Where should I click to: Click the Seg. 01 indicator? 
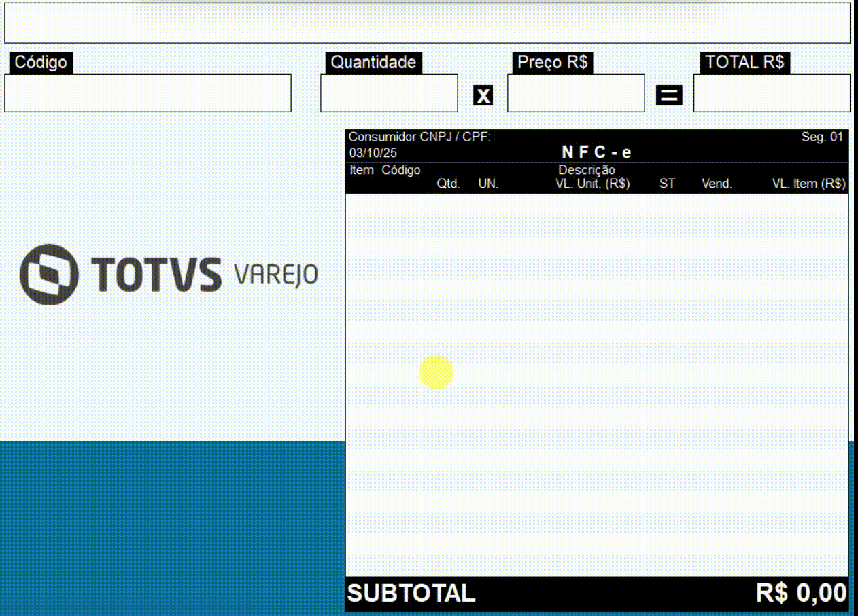click(x=822, y=137)
